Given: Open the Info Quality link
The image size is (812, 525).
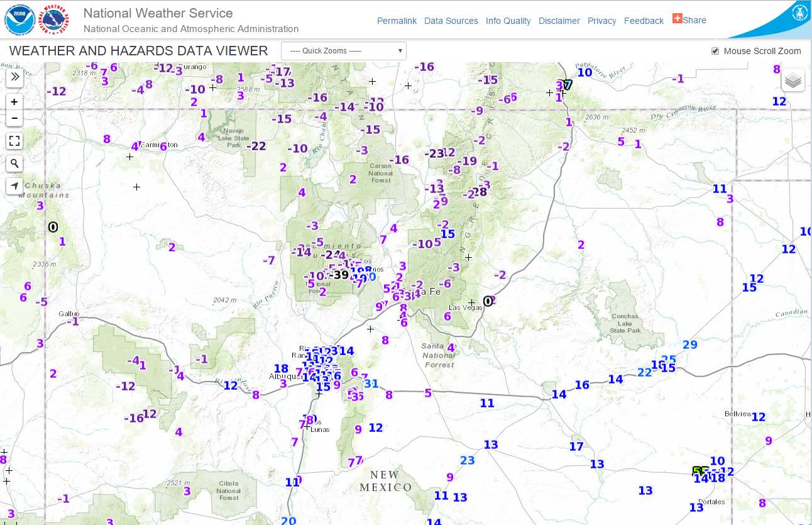Looking at the screenshot, I should (508, 21).
